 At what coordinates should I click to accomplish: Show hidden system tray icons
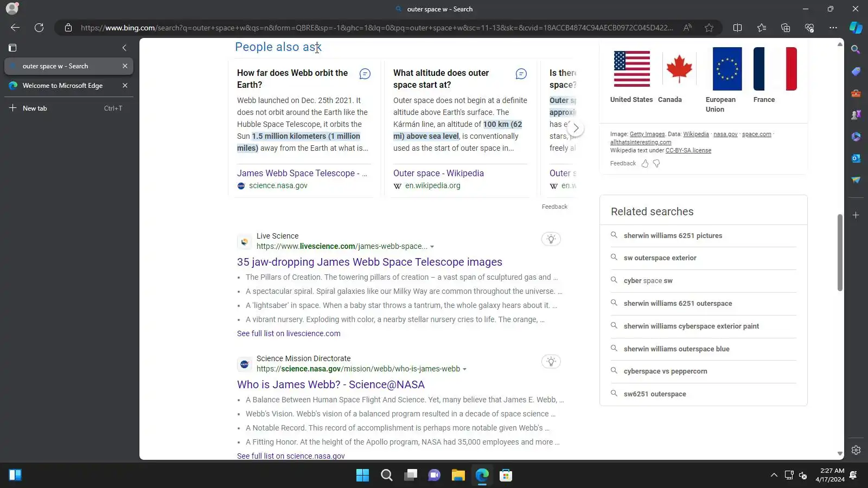click(x=774, y=476)
